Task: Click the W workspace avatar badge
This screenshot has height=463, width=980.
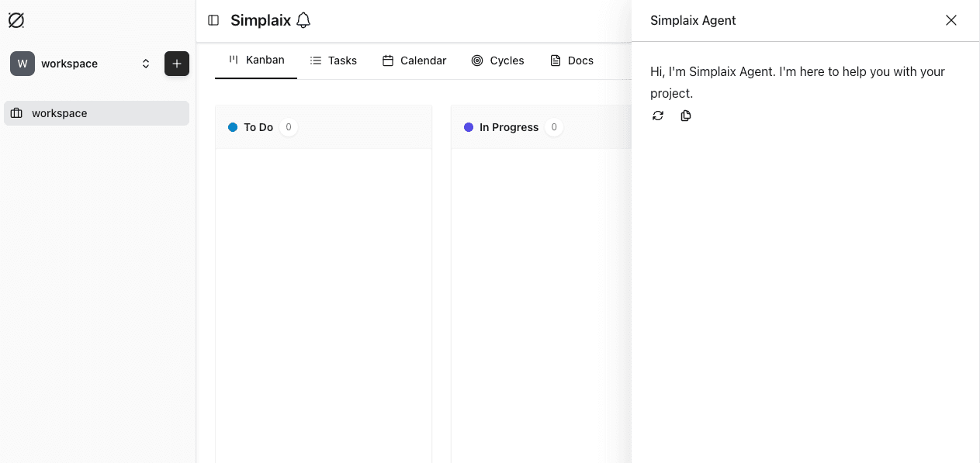Action: click(x=22, y=64)
